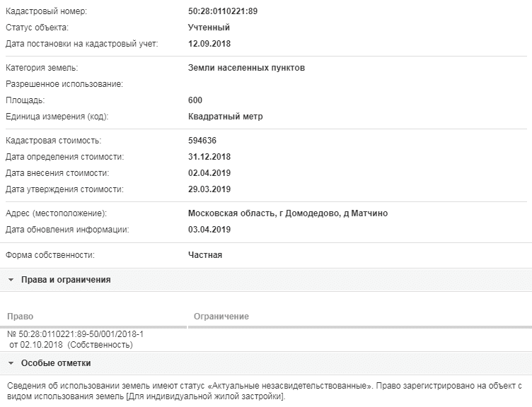Collapse the Особые отметки section arrow
This screenshot has width=532, height=407.
11,364
